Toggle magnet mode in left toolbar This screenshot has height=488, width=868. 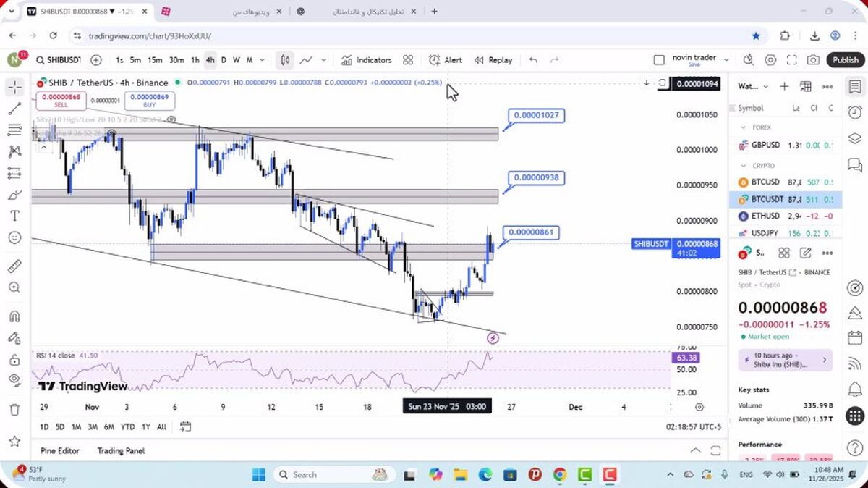(x=14, y=316)
